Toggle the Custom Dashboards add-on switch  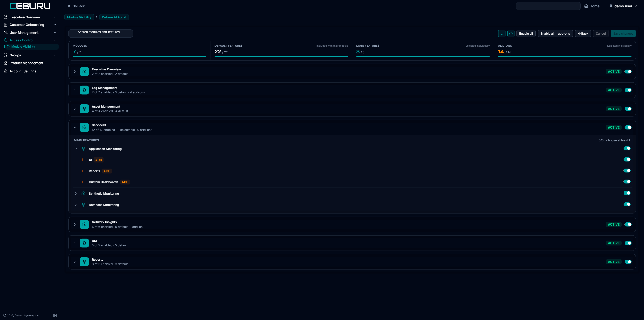pos(627,182)
